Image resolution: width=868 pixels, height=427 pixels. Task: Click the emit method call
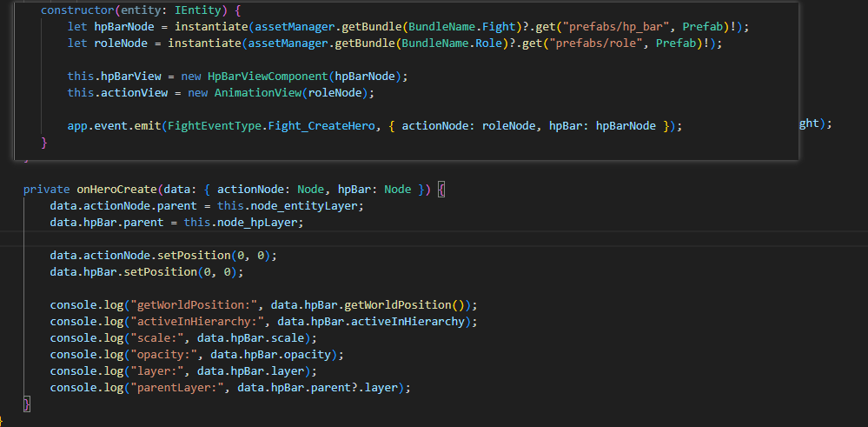[148, 126]
